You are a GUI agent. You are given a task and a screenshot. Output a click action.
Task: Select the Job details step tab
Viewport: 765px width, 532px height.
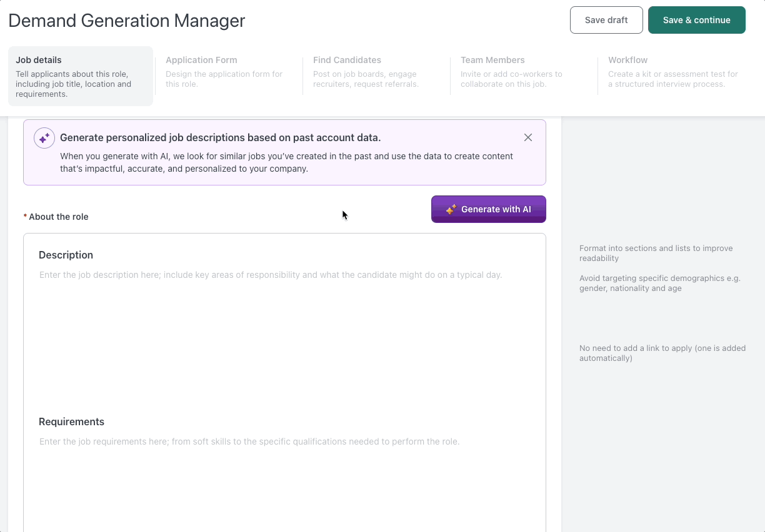tap(80, 76)
